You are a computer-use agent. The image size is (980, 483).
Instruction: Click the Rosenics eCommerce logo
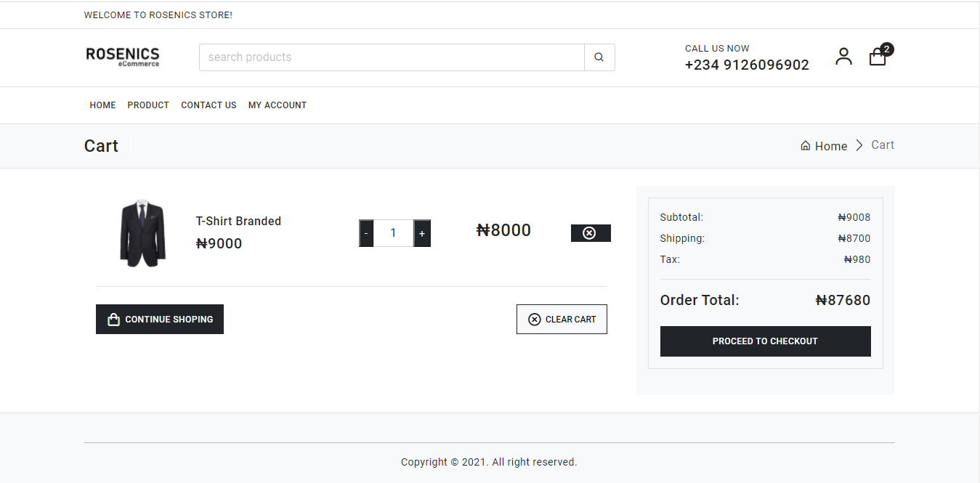(123, 57)
